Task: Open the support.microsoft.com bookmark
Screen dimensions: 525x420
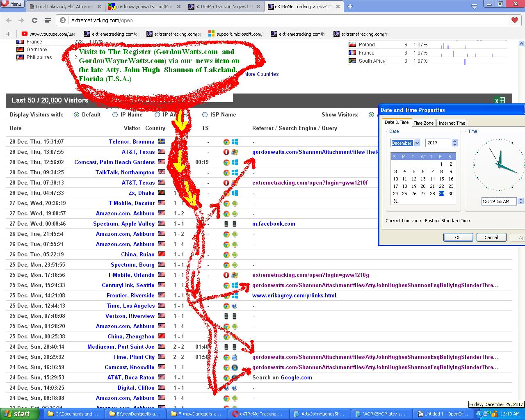Action: [x=235, y=34]
